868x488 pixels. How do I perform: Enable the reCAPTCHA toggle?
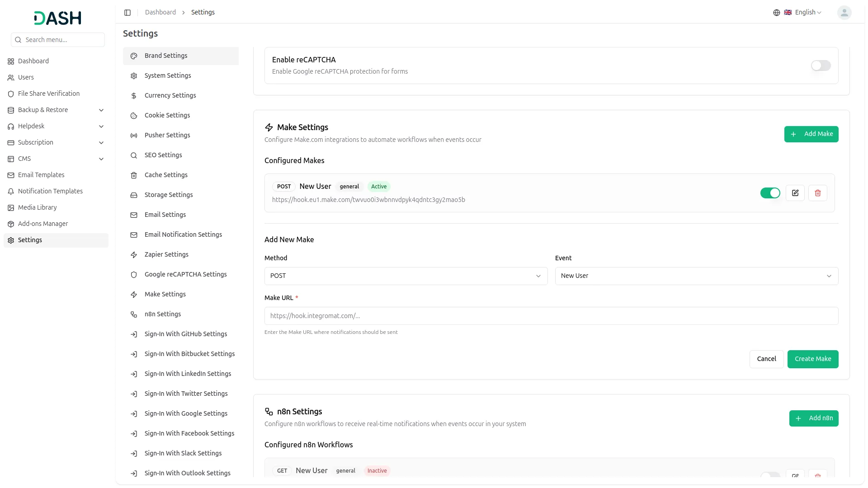pos(820,66)
